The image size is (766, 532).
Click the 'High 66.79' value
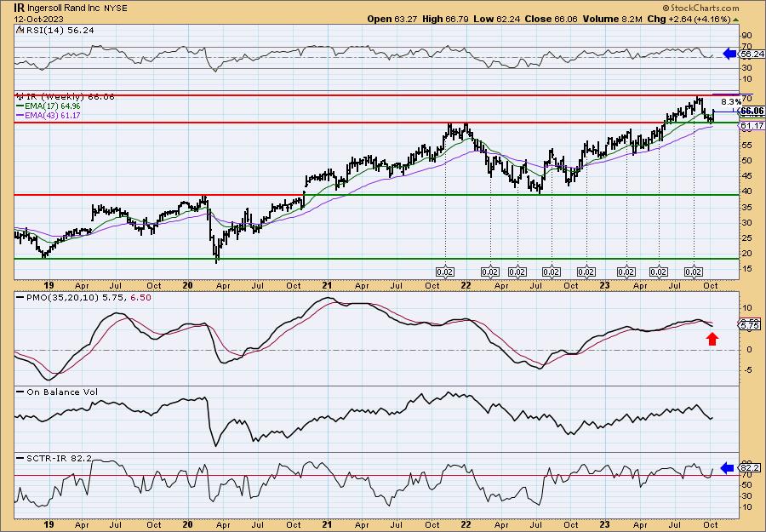click(444, 19)
